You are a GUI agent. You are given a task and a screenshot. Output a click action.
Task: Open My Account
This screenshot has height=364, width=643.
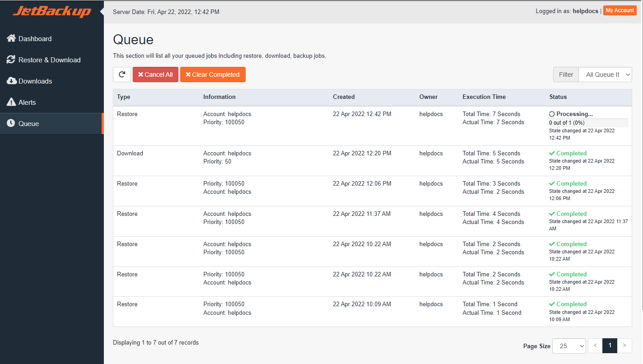[620, 11]
